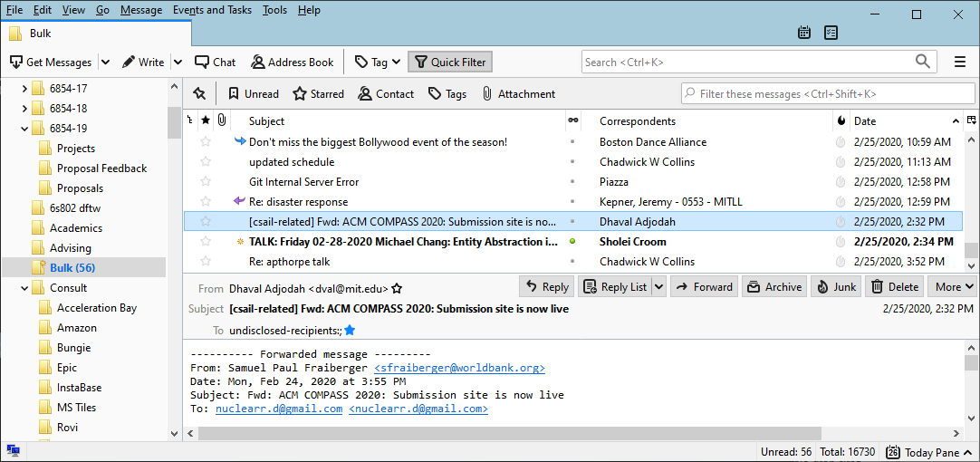Open the Get Messages dropdown arrow
This screenshot has width=980, height=462.
[105, 63]
